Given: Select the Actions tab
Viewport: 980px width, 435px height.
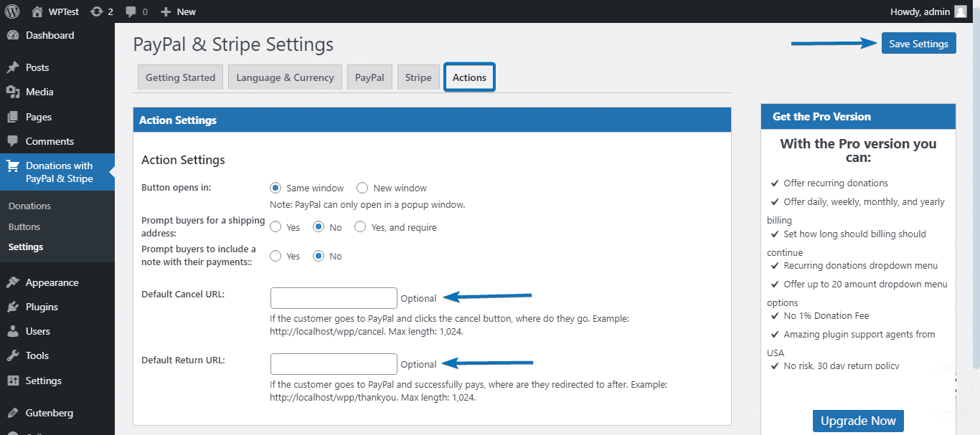Looking at the screenshot, I should coord(469,77).
